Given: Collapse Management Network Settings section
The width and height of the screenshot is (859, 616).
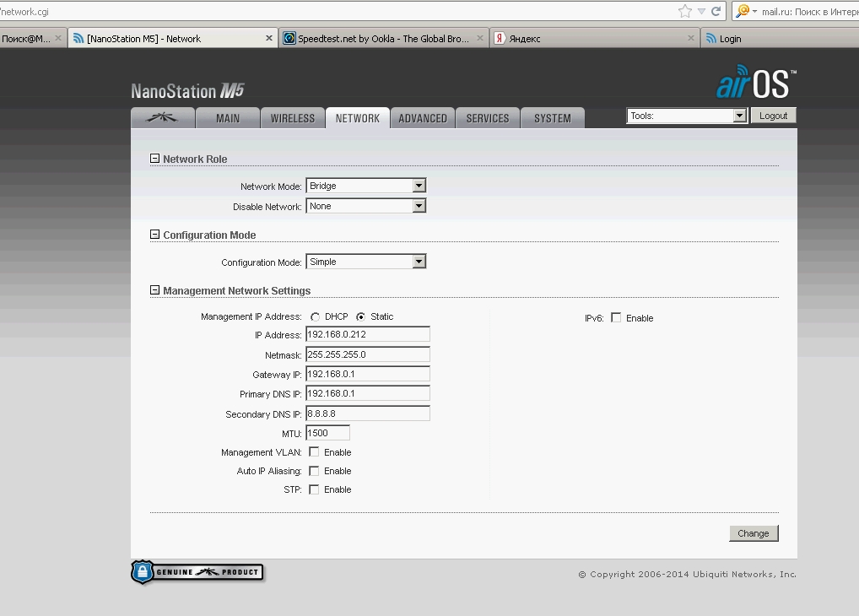Looking at the screenshot, I should 154,290.
